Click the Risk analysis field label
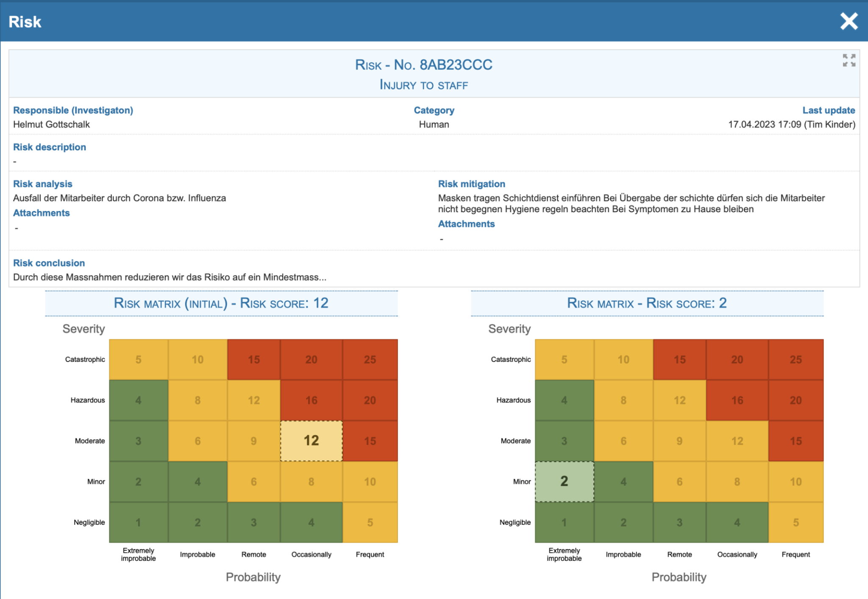Image resolution: width=868 pixels, height=599 pixels. pyautogui.click(x=43, y=184)
